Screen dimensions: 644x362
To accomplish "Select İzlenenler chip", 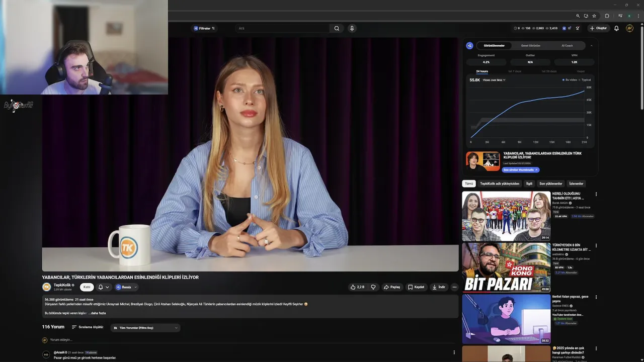I will pos(576,184).
